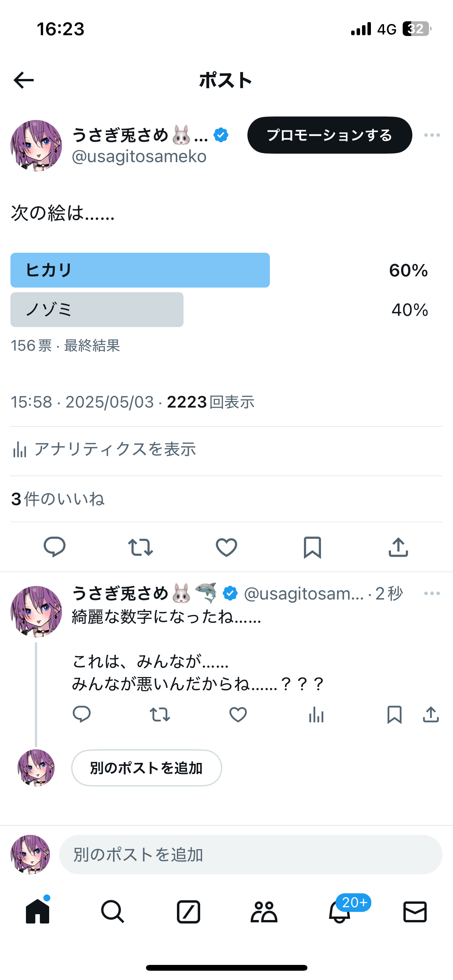Viewport: 453px width, 980px height.
Task: Focus the 別のポストを追加 input field
Action: (251, 855)
